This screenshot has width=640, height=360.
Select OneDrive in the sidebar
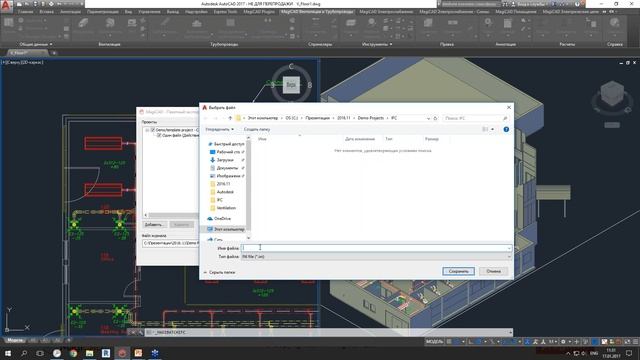point(219,219)
